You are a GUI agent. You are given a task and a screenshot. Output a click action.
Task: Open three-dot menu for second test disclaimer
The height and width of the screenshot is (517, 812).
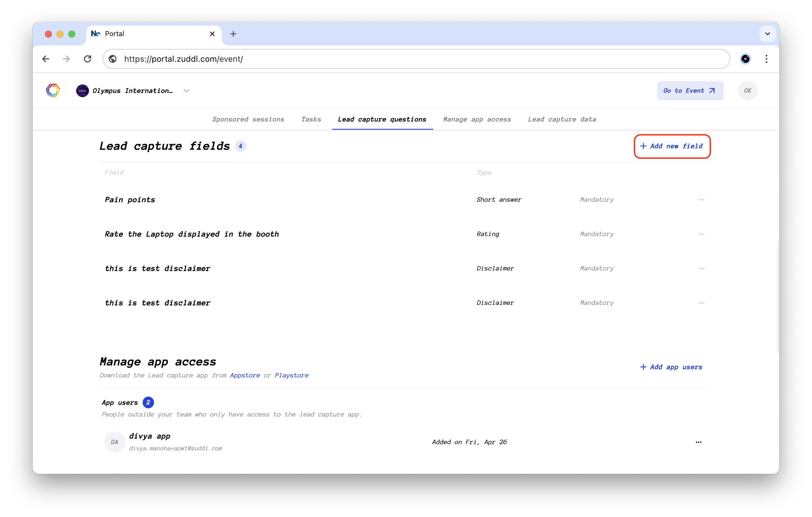tap(701, 303)
